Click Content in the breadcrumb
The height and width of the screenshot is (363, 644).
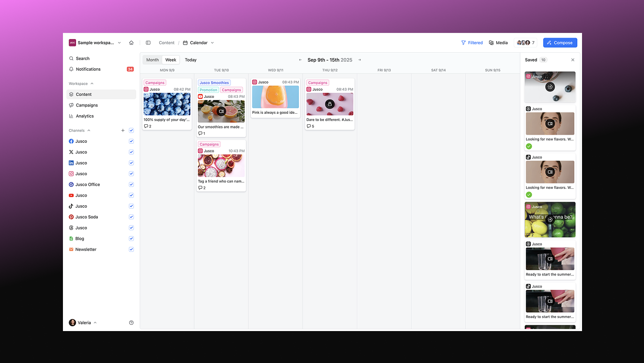coord(167,43)
